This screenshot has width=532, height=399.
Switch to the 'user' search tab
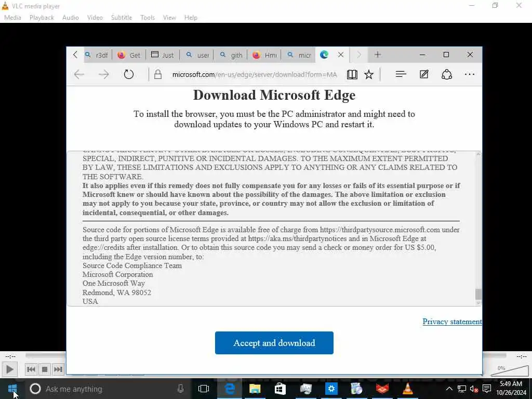197,55
